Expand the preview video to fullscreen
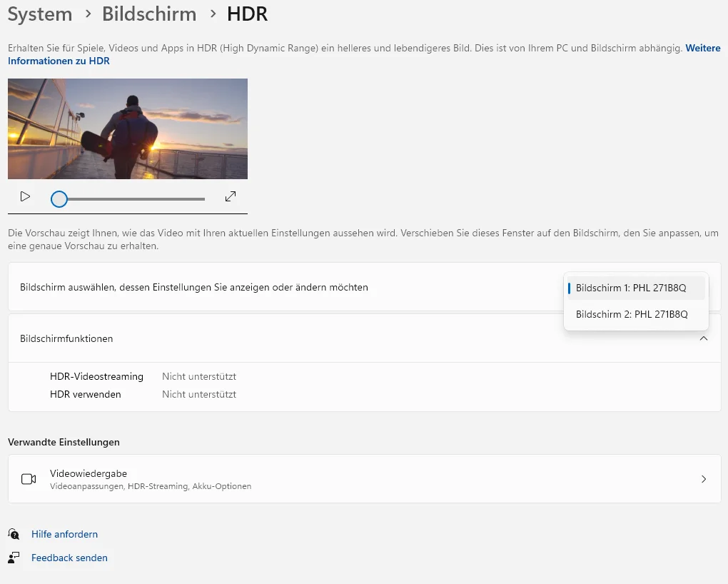Viewport: 728px width, 584px height. [x=231, y=196]
